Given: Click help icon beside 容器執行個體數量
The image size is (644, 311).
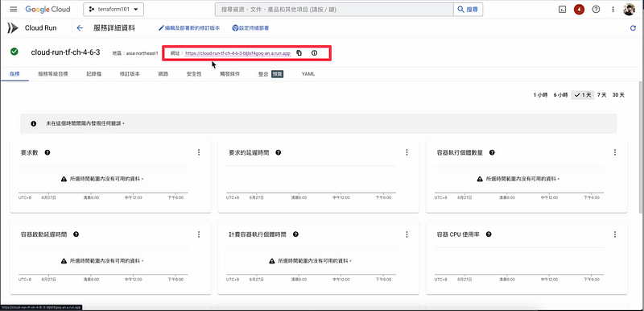Looking at the screenshot, I should tap(492, 152).
